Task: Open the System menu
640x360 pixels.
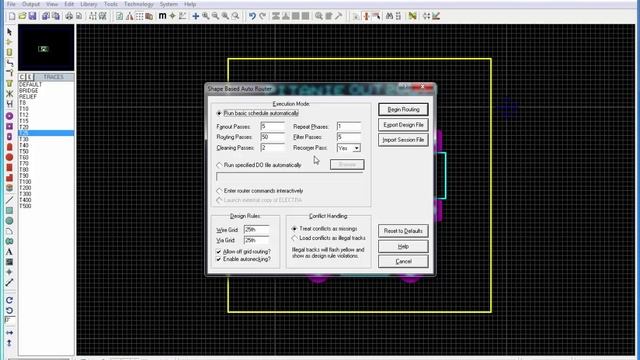Action: [x=168, y=4]
